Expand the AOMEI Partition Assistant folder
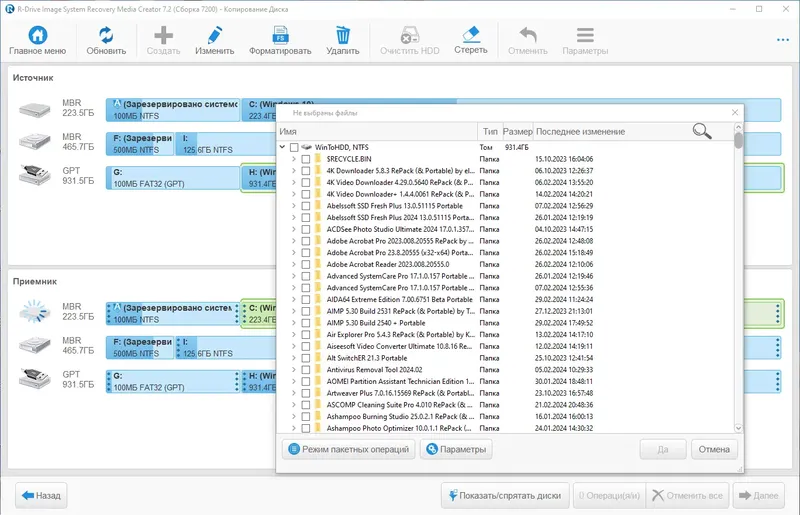Screen dimensions: 800x515 pyautogui.click(x=294, y=381)
